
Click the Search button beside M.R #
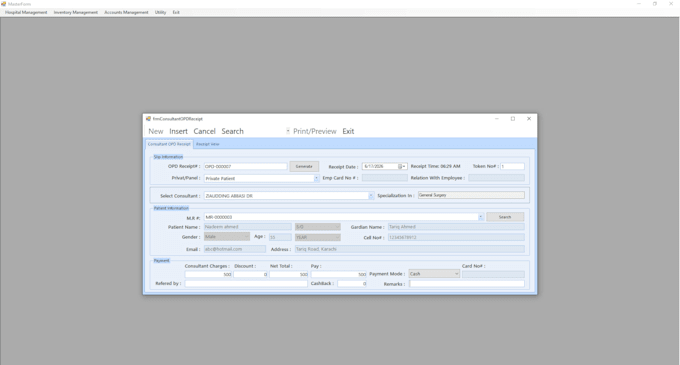coord(505,217)
